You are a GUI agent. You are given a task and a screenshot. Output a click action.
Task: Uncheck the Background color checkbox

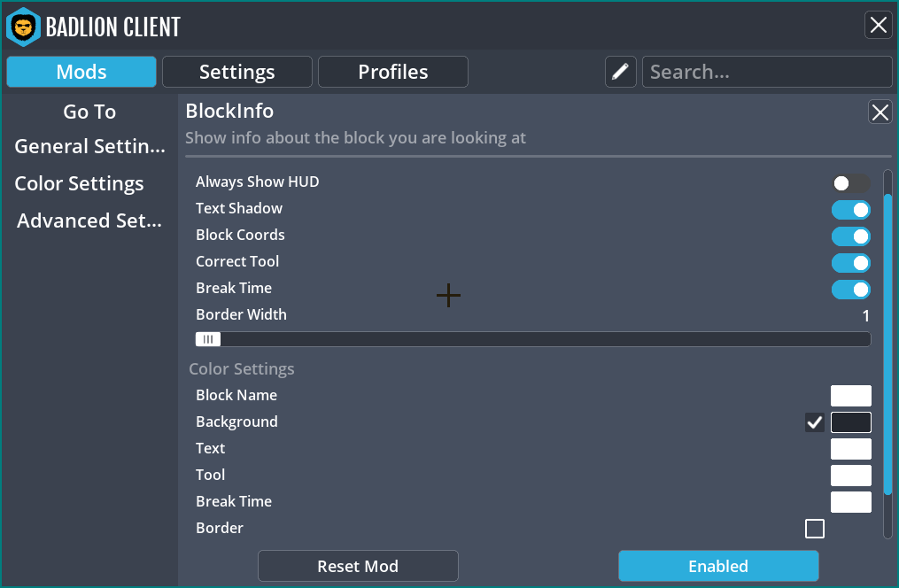coord(815,422)
